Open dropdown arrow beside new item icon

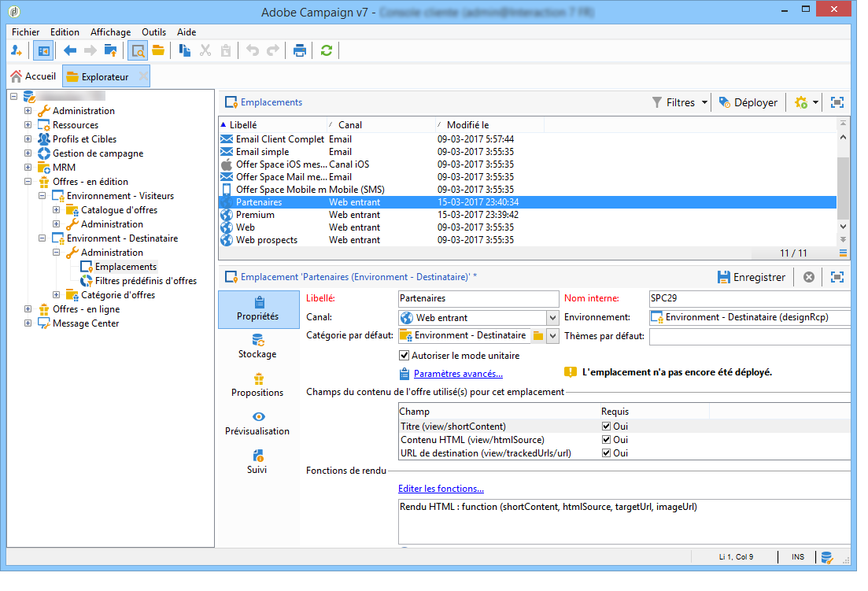point(815,102)
